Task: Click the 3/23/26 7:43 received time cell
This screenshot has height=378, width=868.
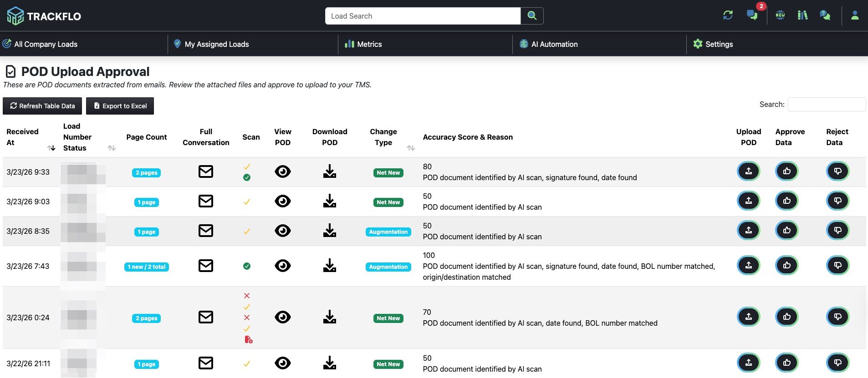Action: tap(28, 266)
